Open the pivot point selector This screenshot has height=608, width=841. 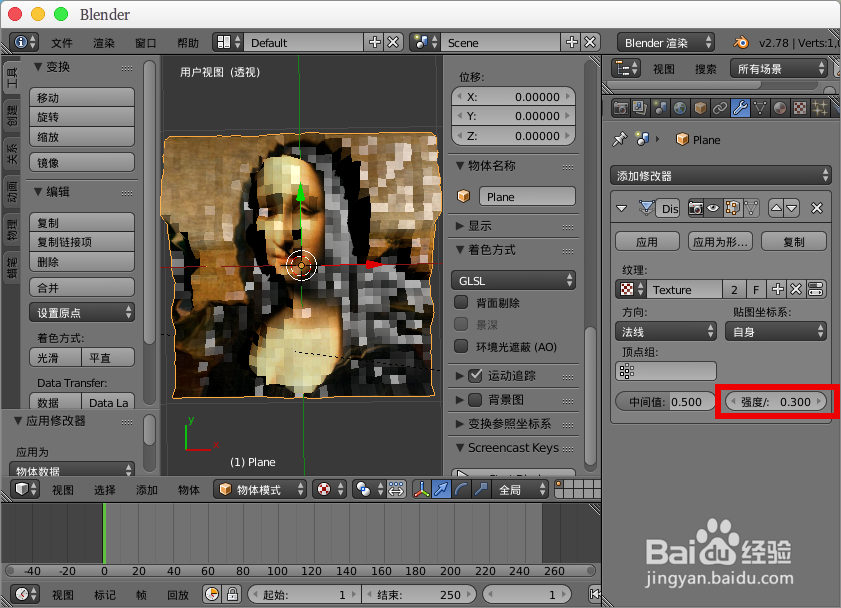point(368,489)
